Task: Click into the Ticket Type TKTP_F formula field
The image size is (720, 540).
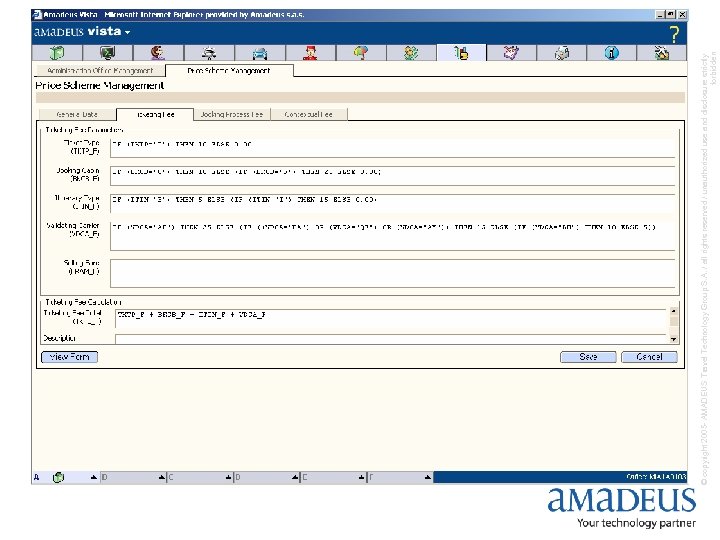Action: pos(393,148)
